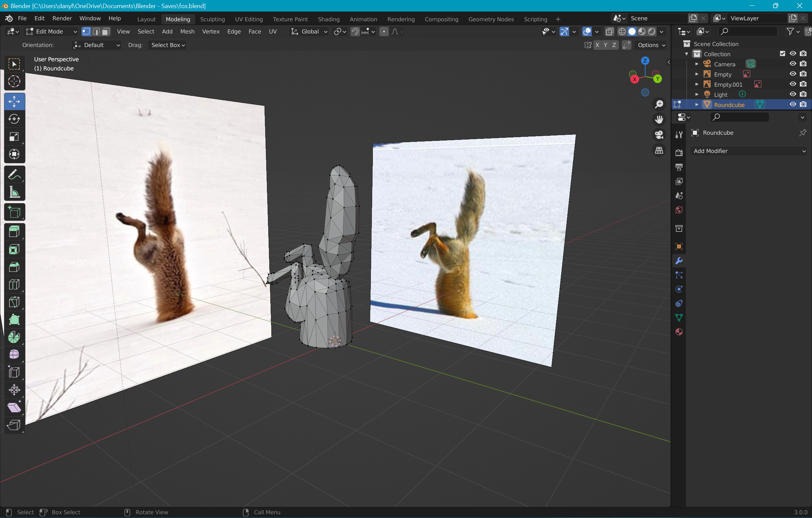The height and width of the screenshot is (518, 812).
Task: Select the Spin tool
Action: tap(14, 337)
